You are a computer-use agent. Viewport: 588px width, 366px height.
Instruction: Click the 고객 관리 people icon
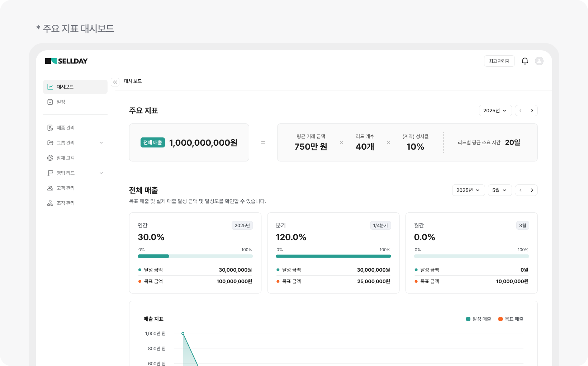50,188
